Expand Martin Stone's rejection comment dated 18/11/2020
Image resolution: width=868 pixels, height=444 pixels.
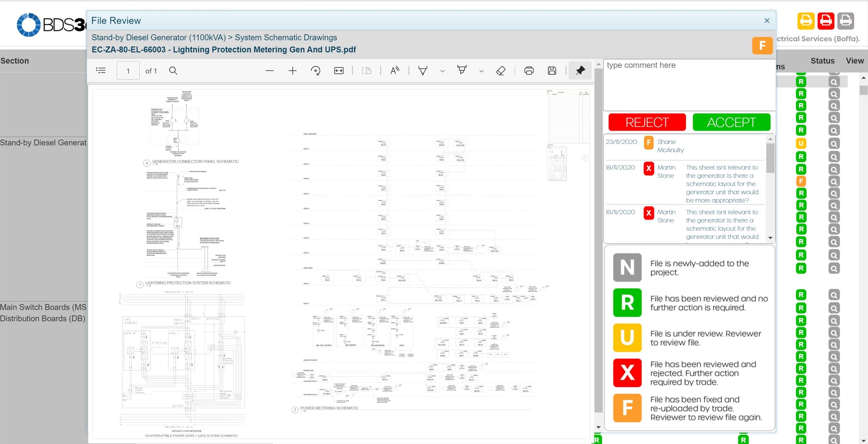[722, 184]
